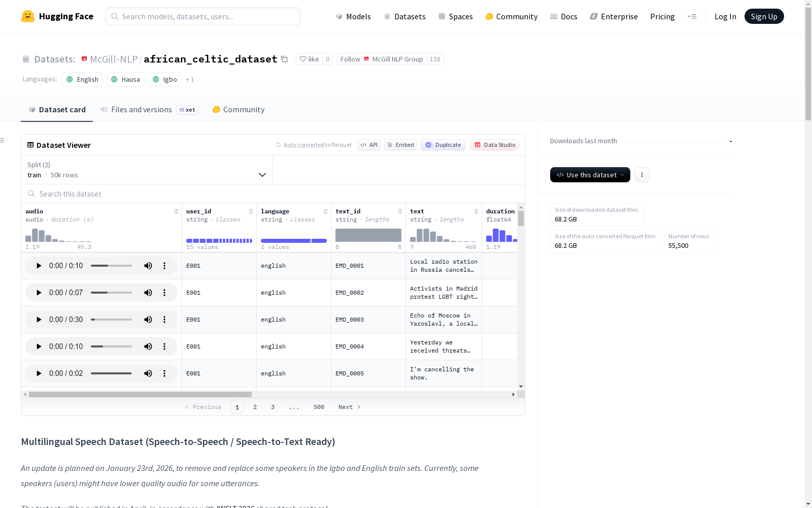This screenshot has width=812, height=508.
Task: Go to Models in the top navigation
Action: tap(353, 16)
